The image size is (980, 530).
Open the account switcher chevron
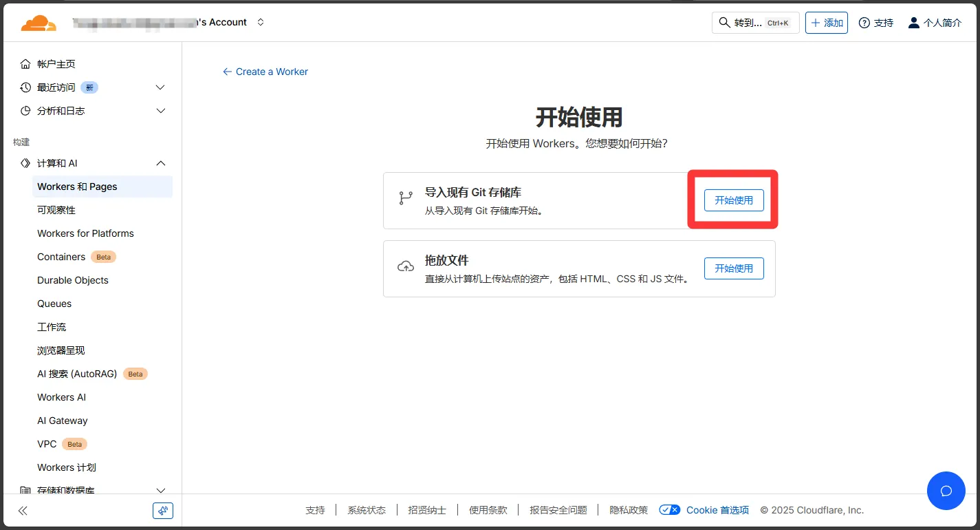(261, 22)
